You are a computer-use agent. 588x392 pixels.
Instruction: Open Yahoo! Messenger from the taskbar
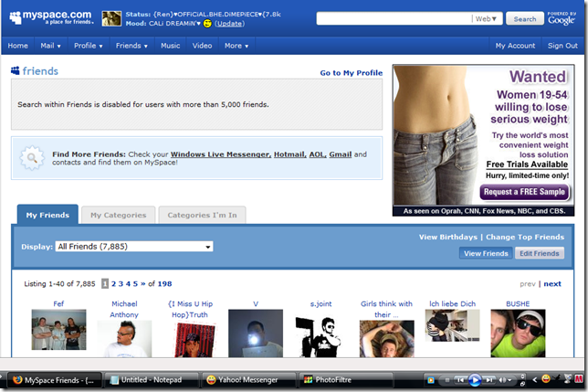[x=248, y=380]
